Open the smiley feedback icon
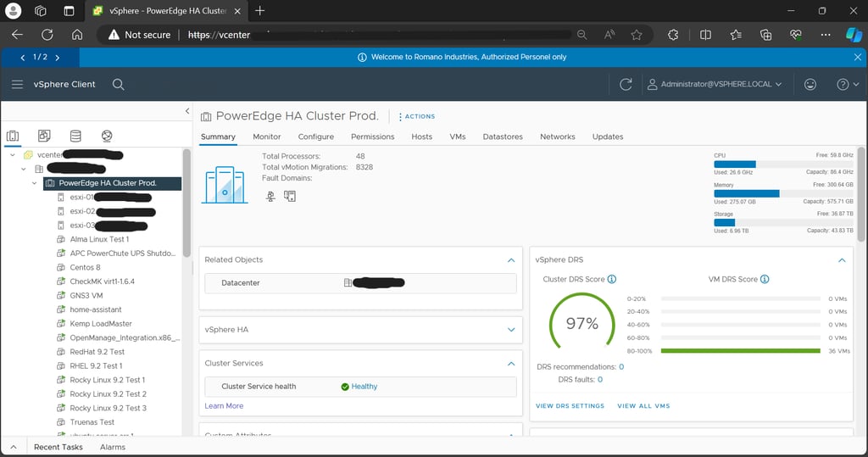 click(810, 84)
